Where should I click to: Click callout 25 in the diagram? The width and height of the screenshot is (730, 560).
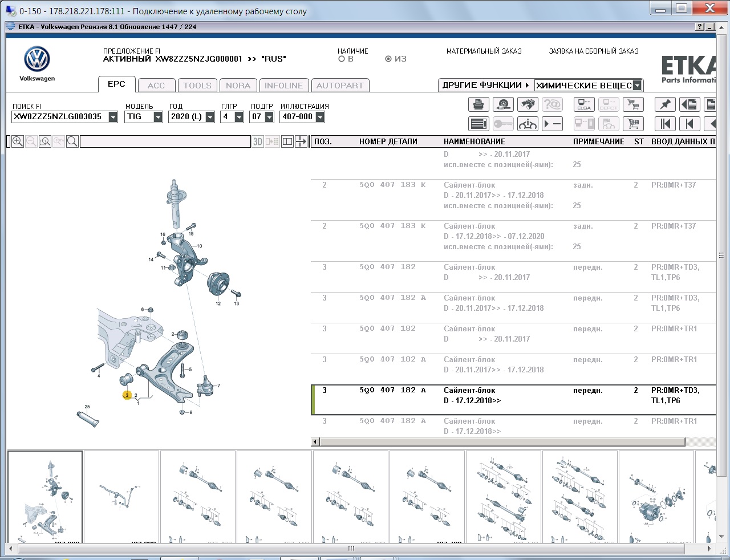point(87,407)
